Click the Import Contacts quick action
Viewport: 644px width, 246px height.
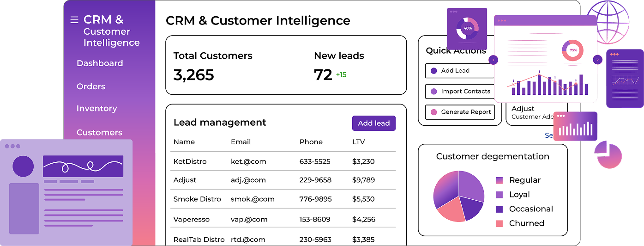click(460, 92)
